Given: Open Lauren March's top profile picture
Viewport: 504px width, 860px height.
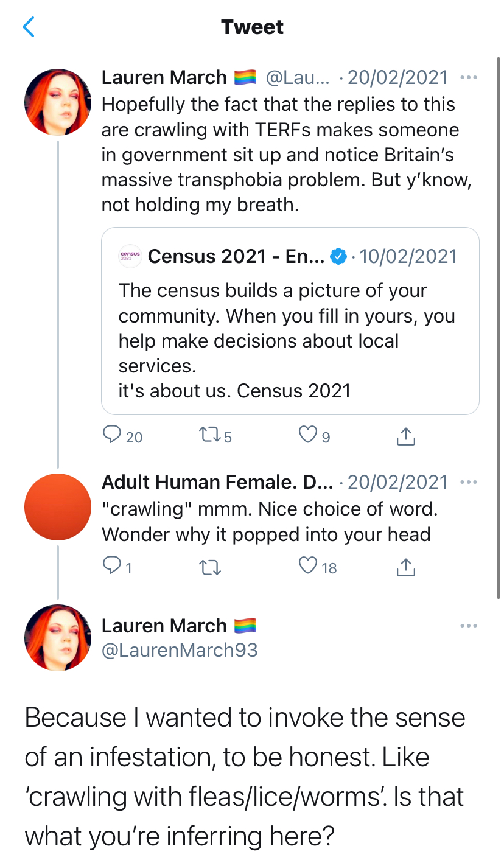Looking at the screenshot, I should click(58, 102).
